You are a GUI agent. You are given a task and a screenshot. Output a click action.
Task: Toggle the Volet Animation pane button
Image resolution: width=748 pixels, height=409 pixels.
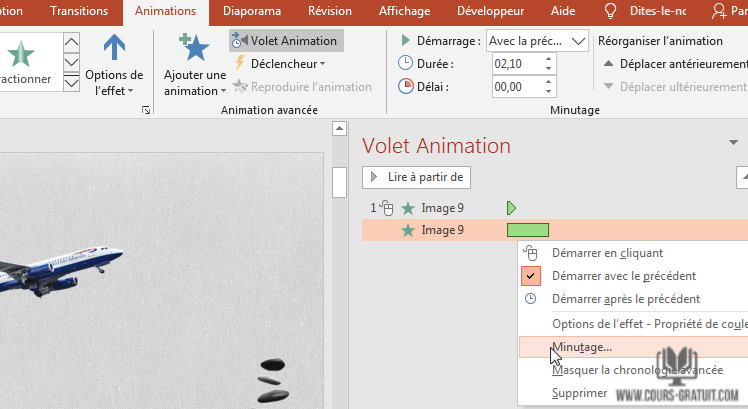286,40
